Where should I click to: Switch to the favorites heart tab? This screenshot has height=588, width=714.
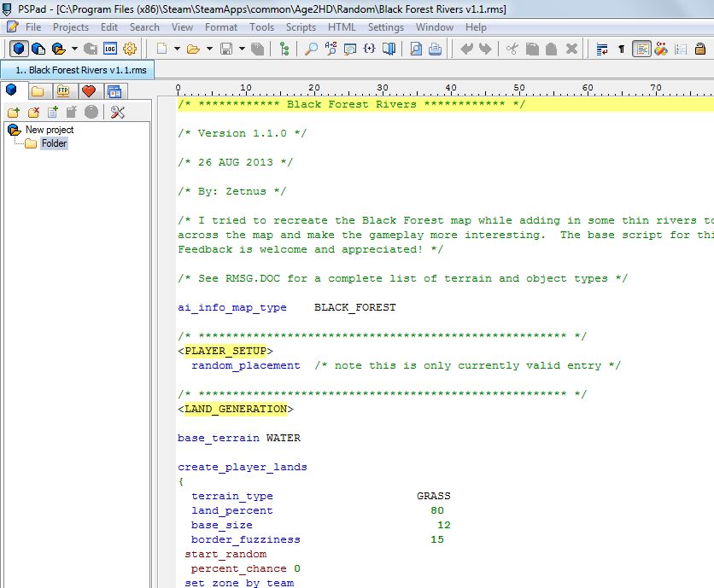[89, 91]
